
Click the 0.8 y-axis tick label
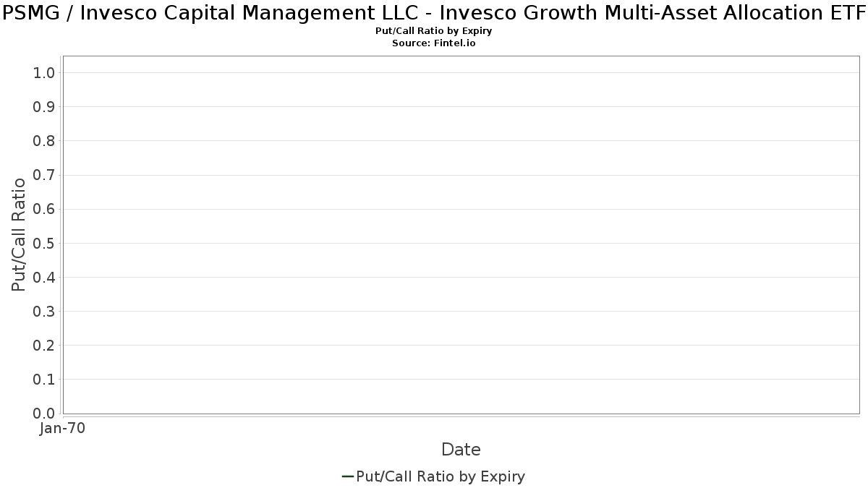[44, 140]
